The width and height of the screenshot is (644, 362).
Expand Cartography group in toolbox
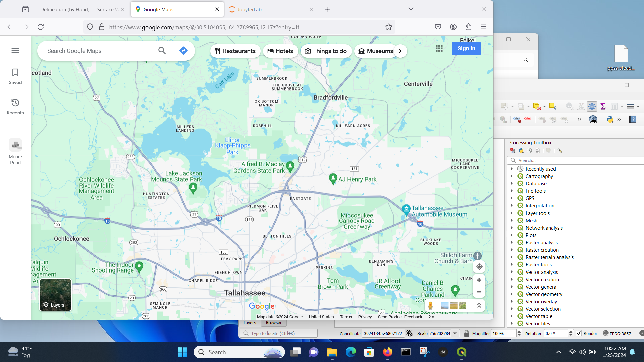512,176
